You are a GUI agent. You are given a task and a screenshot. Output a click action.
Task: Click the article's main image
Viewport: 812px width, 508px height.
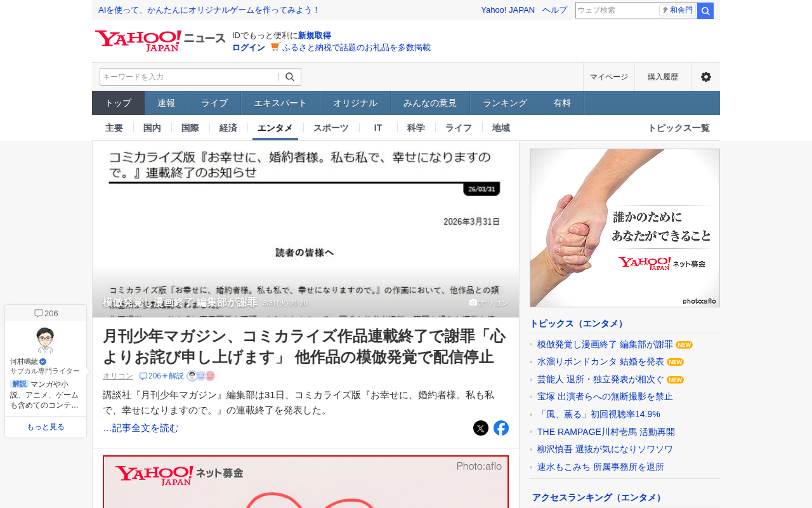tap(306, 229)
